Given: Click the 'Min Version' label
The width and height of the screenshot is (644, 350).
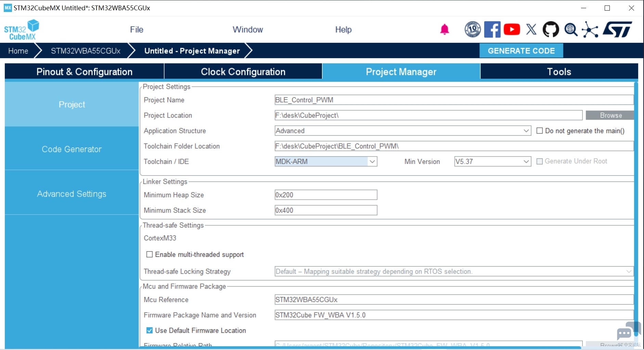Looking at the screenshot, I should tap(422, 161).
